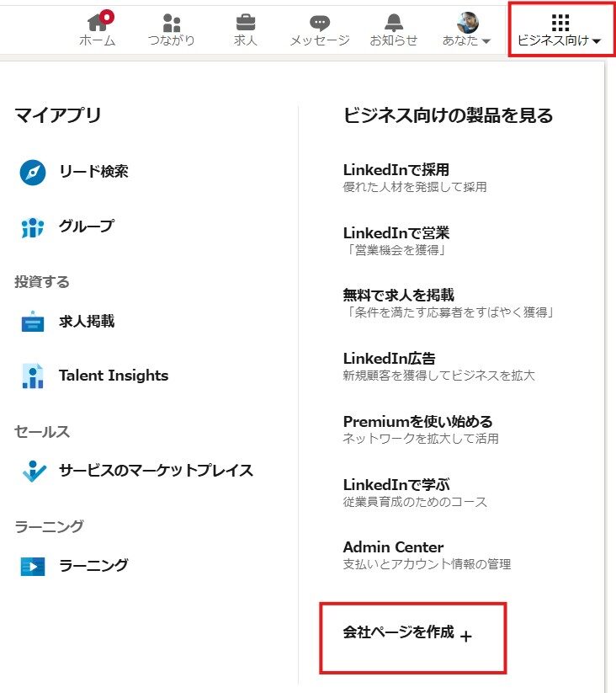Screen dimensions: 616x693
Task: Click the briefcase icon for 求人掲載
Action: (33, 322)
